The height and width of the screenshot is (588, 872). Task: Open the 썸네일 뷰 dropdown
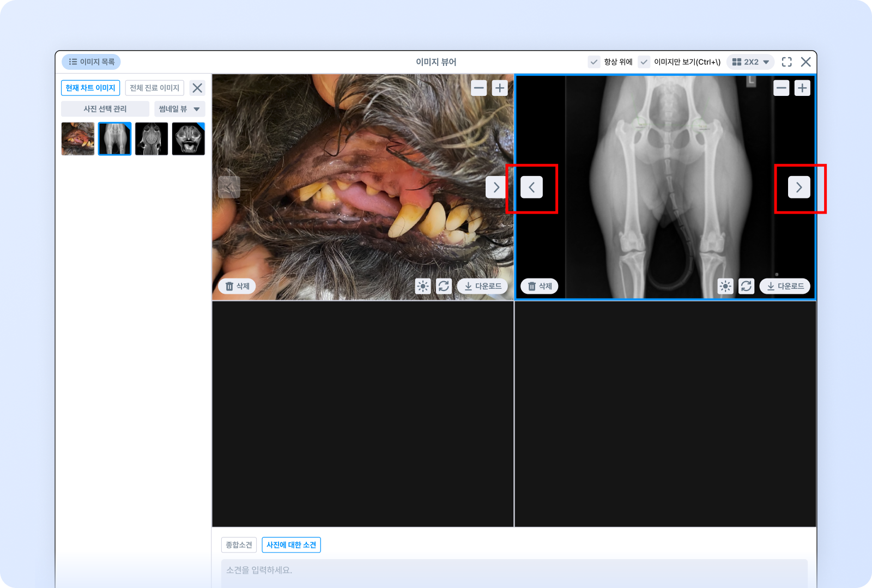[180, 109]
